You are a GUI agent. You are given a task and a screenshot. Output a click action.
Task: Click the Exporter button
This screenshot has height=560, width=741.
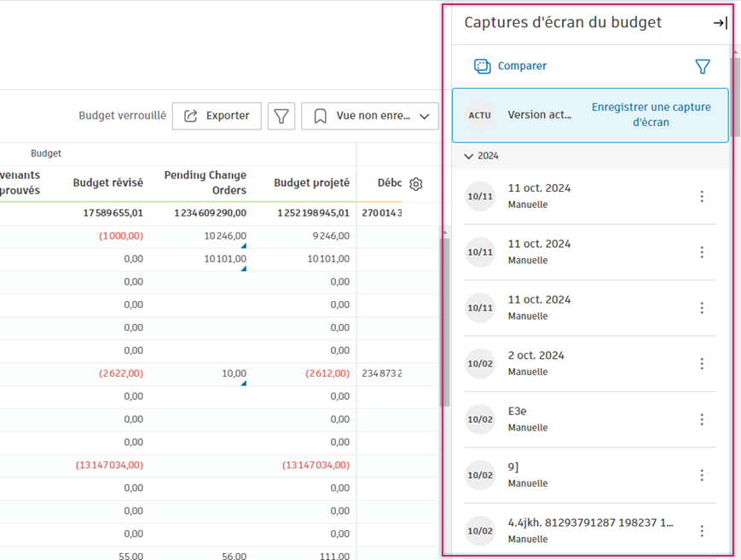[217, 116]
